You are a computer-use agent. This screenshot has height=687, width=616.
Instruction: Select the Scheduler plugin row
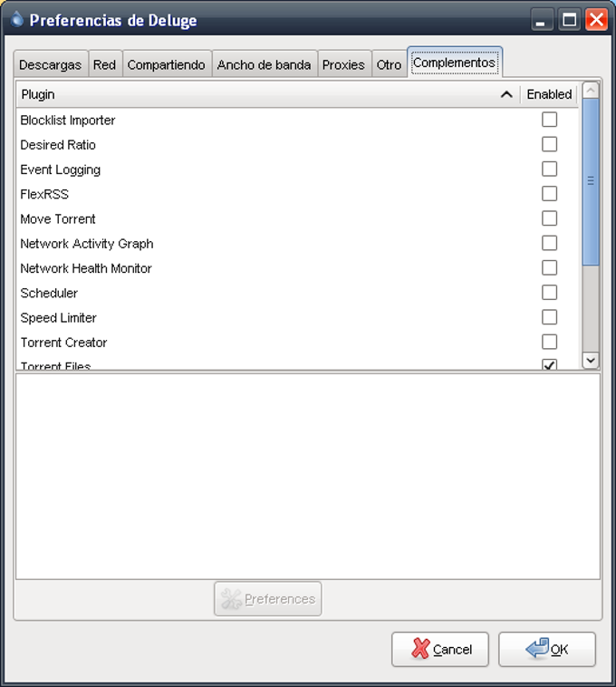click(298, 293)
